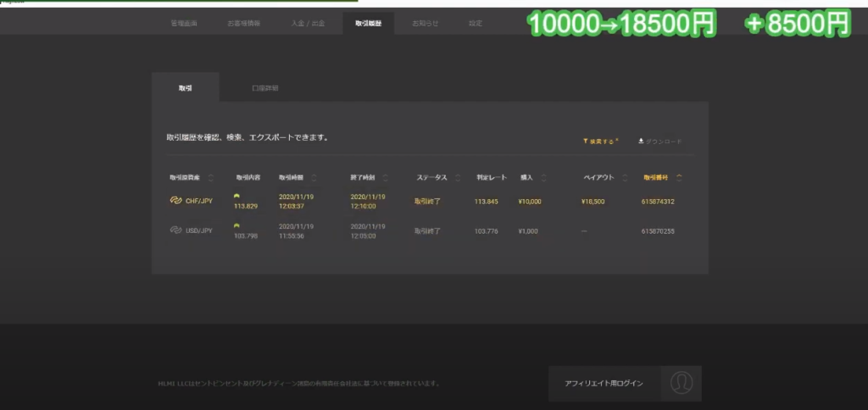Click the 取引内容 column header

pos(248,178)
